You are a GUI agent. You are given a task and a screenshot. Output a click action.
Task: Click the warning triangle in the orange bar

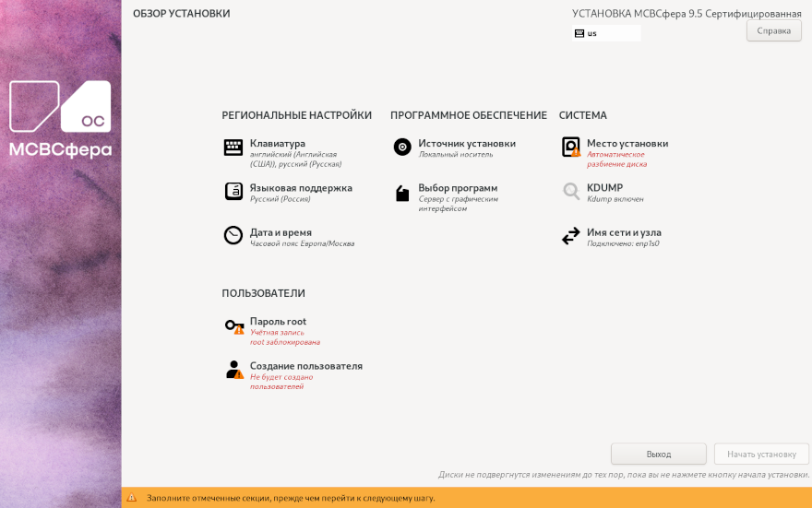[130, 498]
